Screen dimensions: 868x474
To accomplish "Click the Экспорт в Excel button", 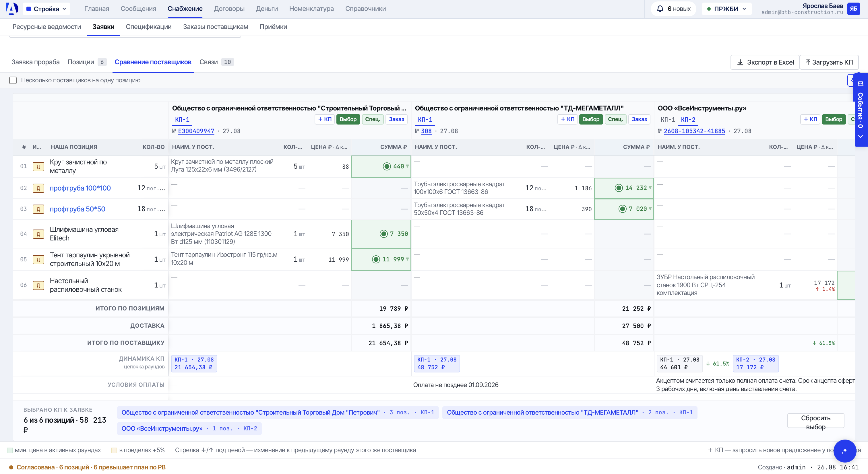I will (x=765, y=62).
